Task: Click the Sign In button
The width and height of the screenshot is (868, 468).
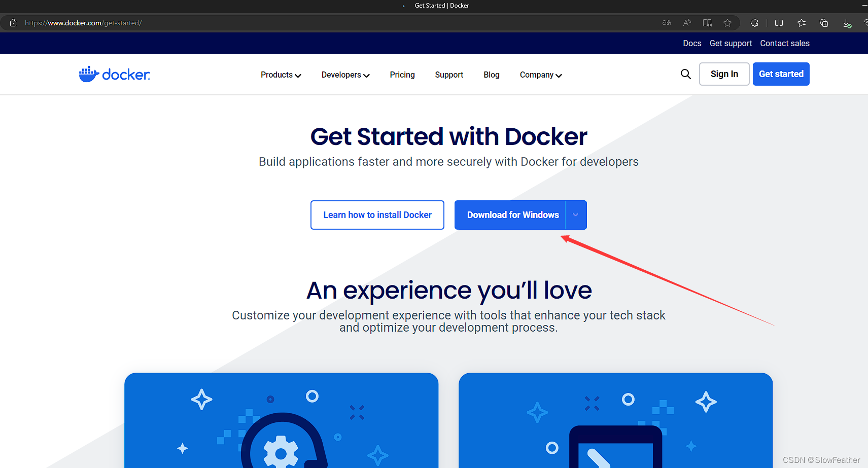Action: click(724, 74)
